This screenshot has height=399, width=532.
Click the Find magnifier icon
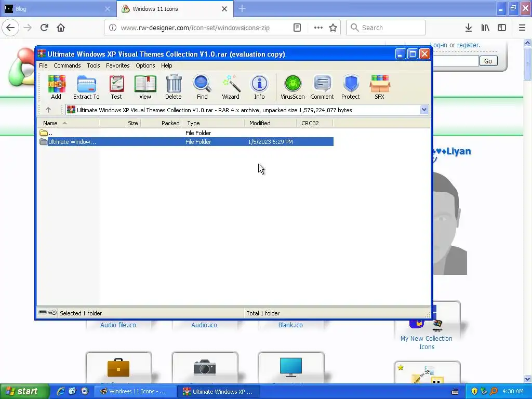click(x=202, y=87)
